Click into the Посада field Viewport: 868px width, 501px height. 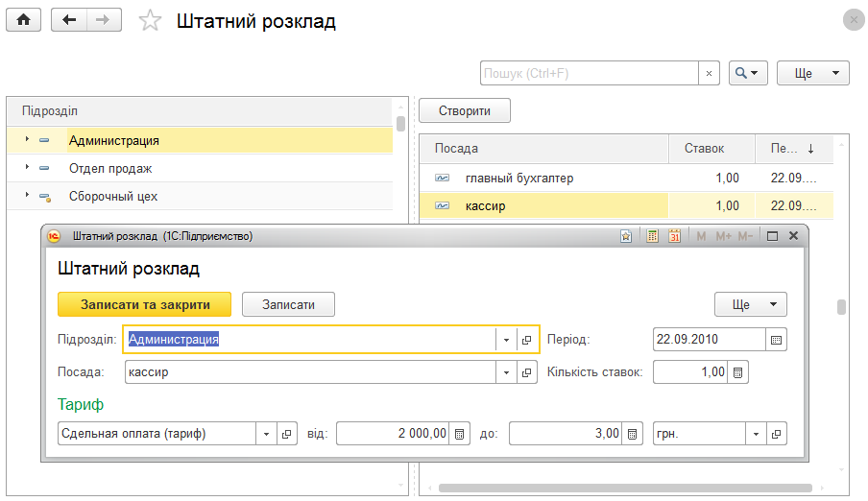[x=310, y=372]
